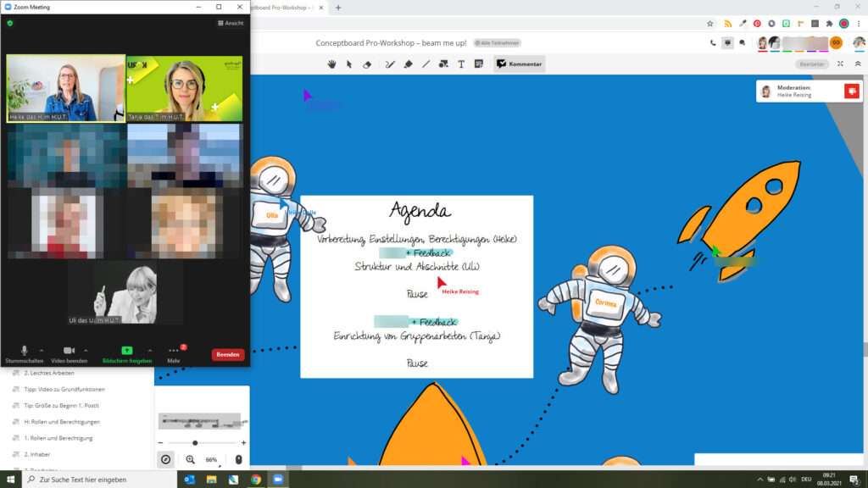Click the board title Conceptboard Pro-Workshop
The image size is (868, 488).
[x=391, y=43]
